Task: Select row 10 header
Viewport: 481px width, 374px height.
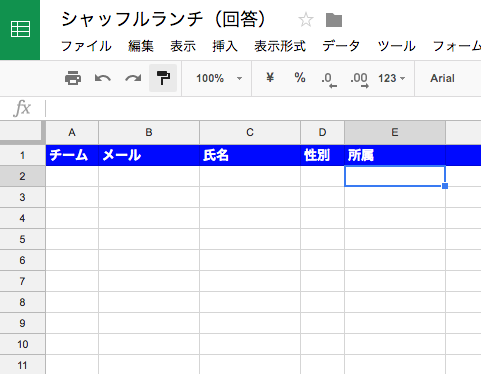Action: tap(22, 344)
